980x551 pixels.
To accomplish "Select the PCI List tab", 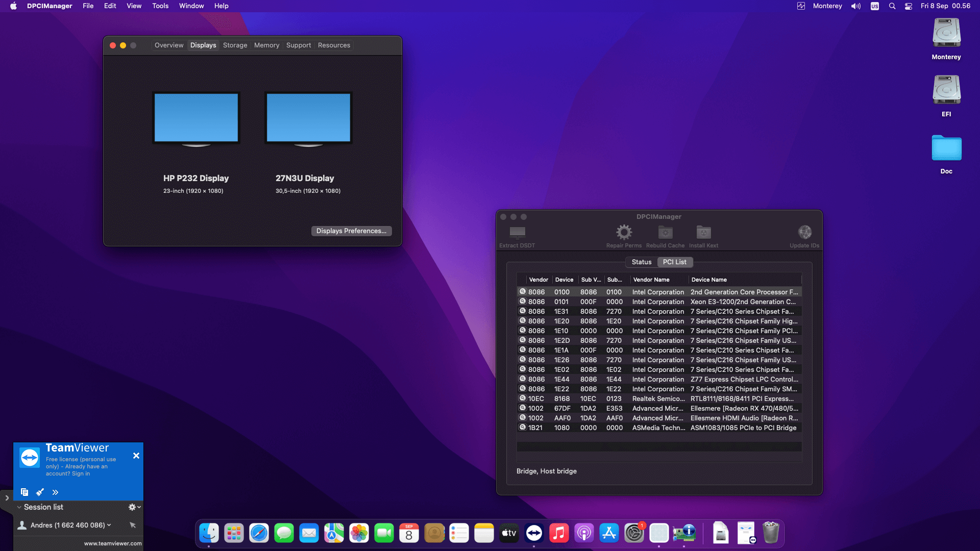I will pos(675,262).
